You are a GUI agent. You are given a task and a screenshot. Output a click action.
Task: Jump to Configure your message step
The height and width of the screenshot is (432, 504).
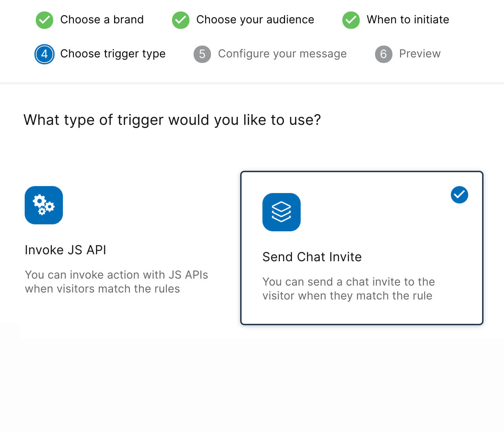(x=282, y=54)
